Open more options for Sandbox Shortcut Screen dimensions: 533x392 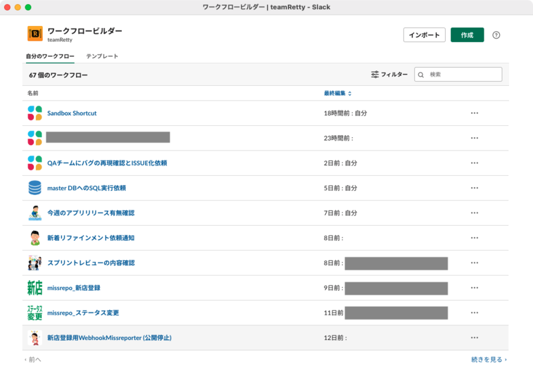pos(474,113)
